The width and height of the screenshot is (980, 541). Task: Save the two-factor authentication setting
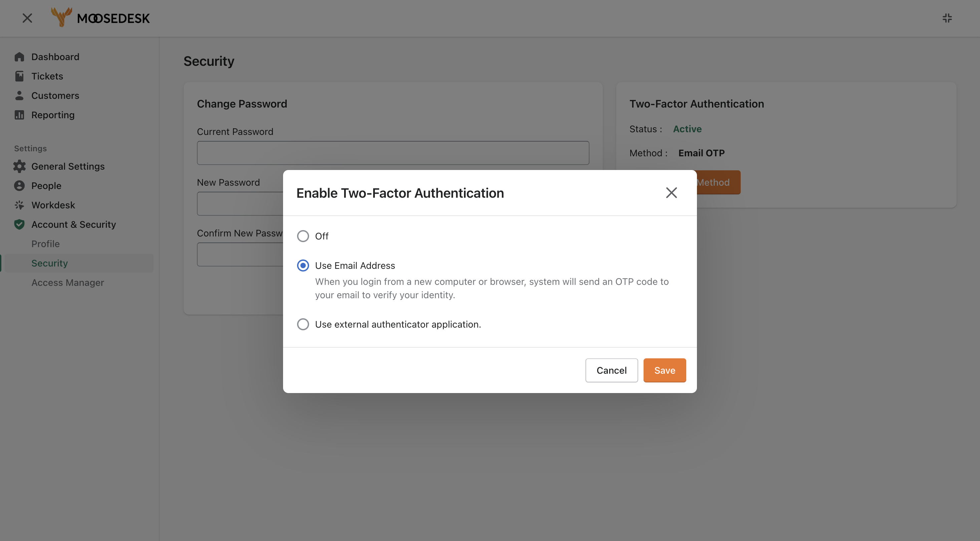click(665, 370)
